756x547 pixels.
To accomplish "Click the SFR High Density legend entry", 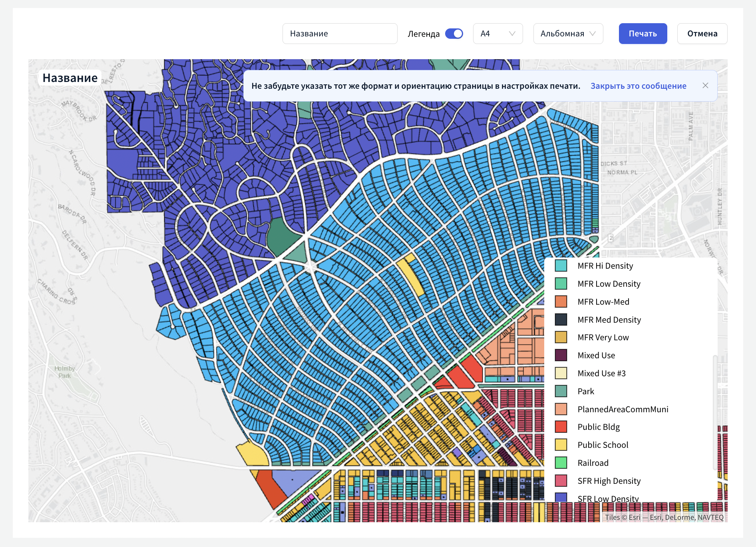I will [x=609, y=481].
